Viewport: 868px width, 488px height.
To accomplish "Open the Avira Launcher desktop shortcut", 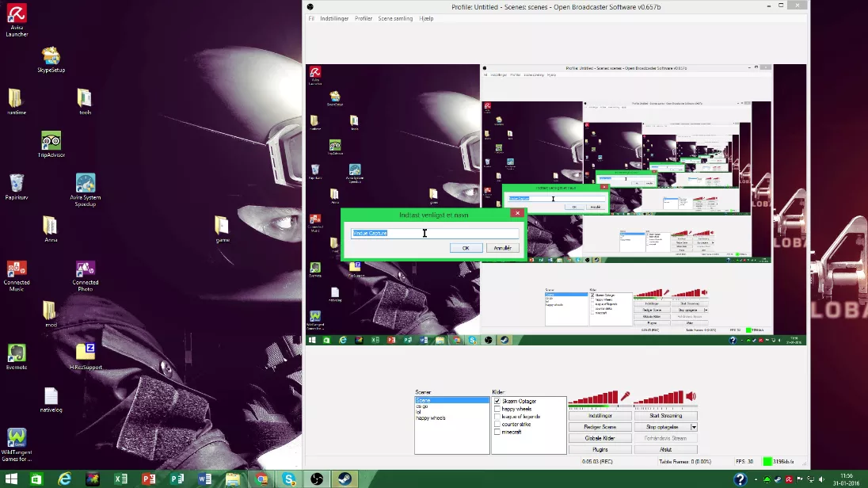I will [x=17, y=20].
